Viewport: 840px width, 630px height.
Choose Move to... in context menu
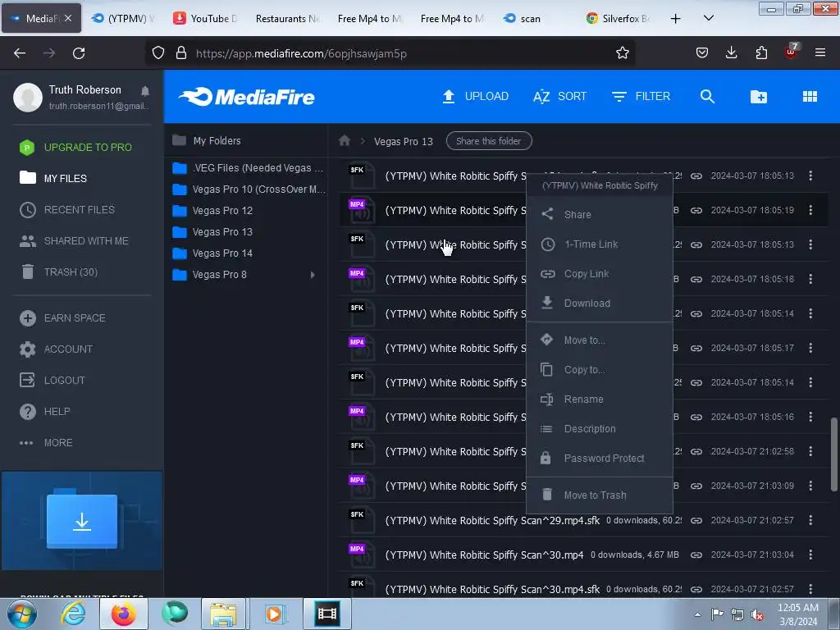point(600,340)
